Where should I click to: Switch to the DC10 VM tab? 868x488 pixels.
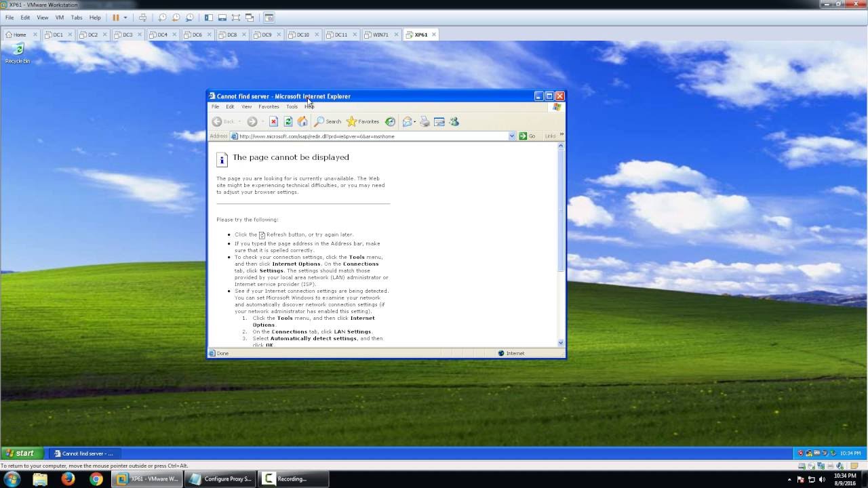[302, 35]
